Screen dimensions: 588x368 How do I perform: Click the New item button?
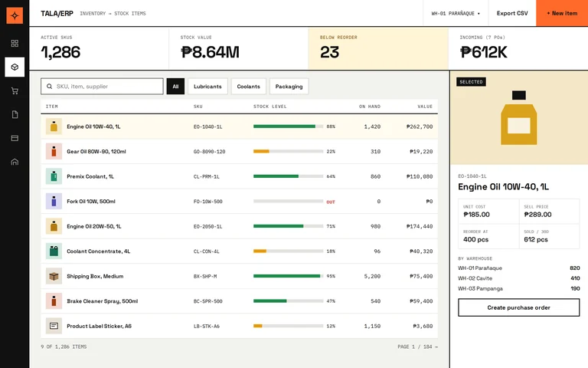pyautogui.click(x=562, y=13)
